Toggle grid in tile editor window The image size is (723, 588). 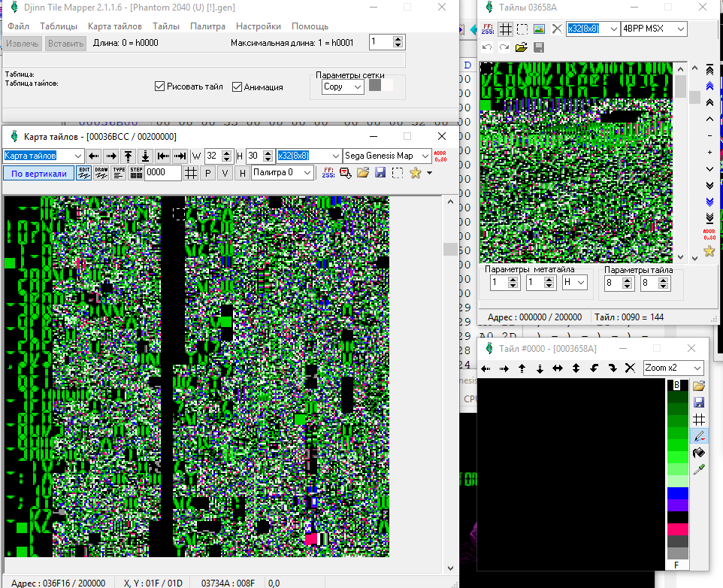[699, 420]
